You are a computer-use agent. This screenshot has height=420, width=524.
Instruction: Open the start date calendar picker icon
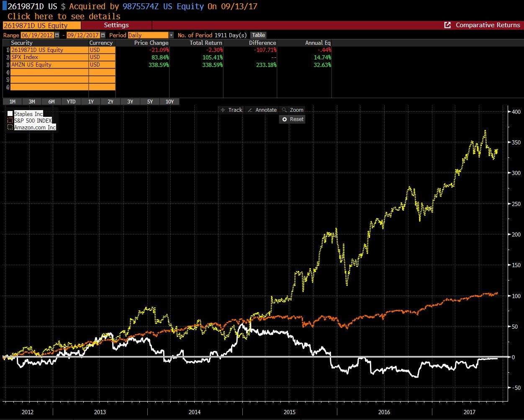point(57,35)
